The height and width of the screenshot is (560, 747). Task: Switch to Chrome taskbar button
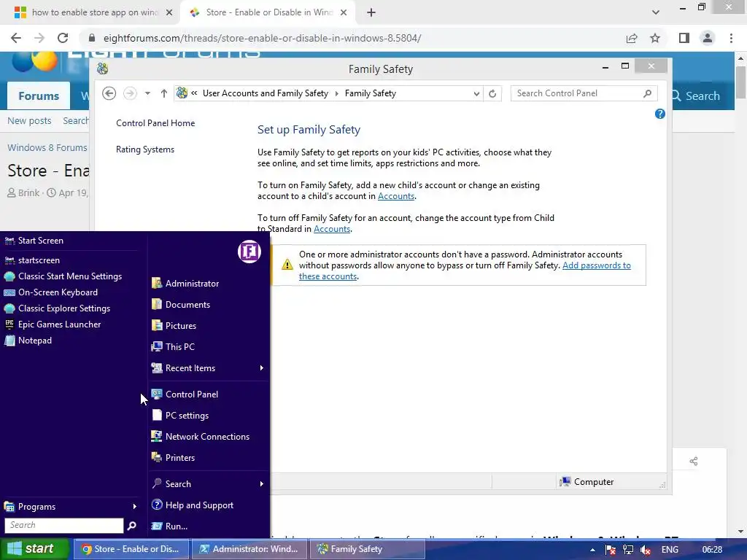[131, 549]
